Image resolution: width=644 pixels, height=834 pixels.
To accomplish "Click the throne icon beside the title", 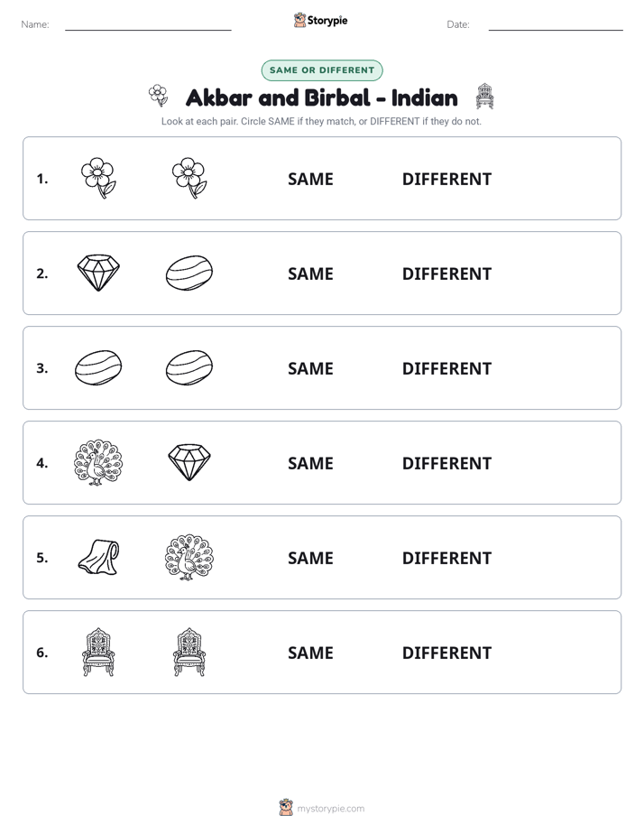I will click(x=484, y=97).
